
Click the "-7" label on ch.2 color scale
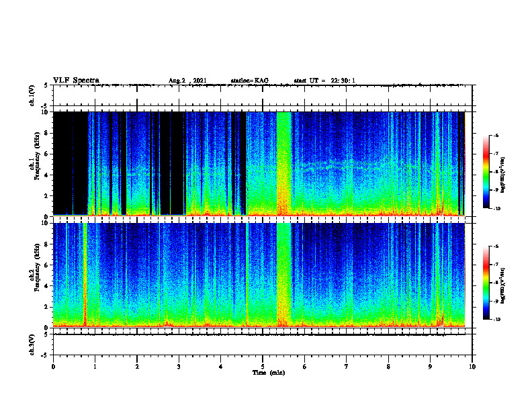[496, 265]
